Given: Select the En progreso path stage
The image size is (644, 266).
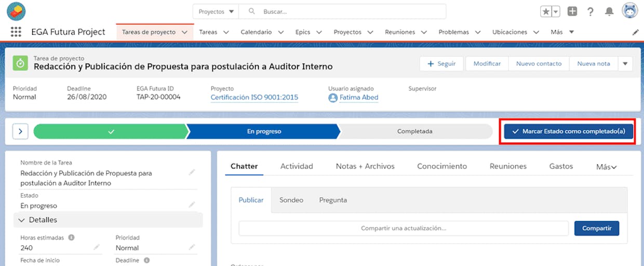Looking at the screenshot, I should click(x=264, y=132).
